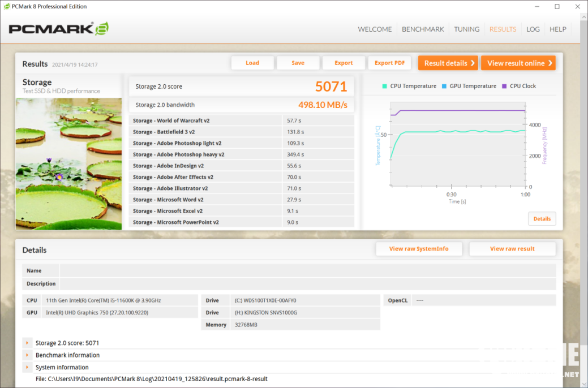
Task: Click the CPU Clock legend swatch
Action: tap(504, 86)
